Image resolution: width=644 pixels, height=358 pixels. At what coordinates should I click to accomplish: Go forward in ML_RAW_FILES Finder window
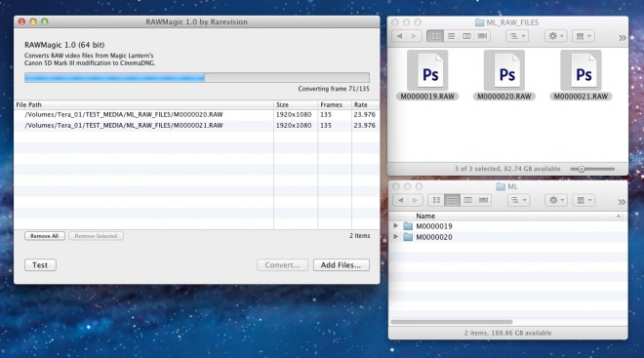415,36
